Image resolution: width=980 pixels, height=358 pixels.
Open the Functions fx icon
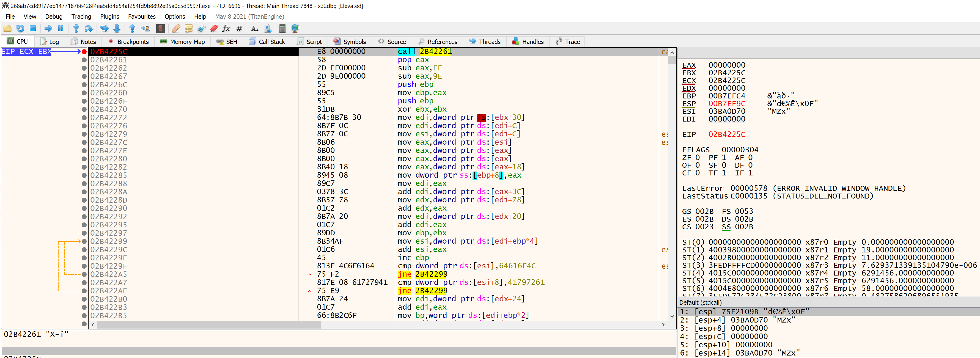(x=226, y=29)
